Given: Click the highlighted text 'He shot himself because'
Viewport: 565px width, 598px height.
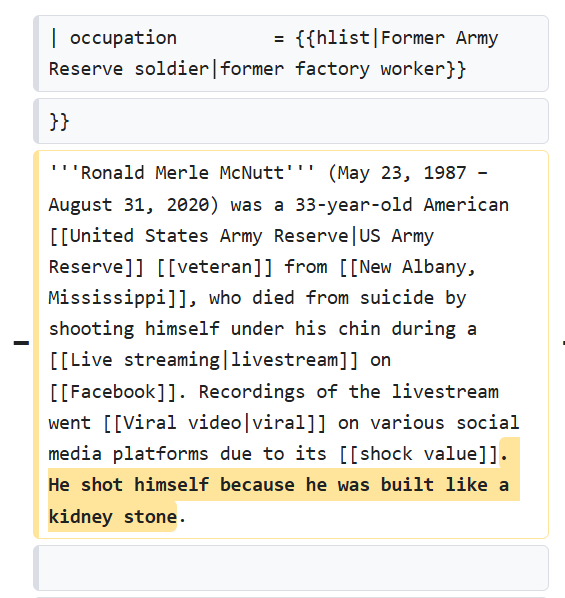Looking at the screenshot, I should (x=171, y=485).
